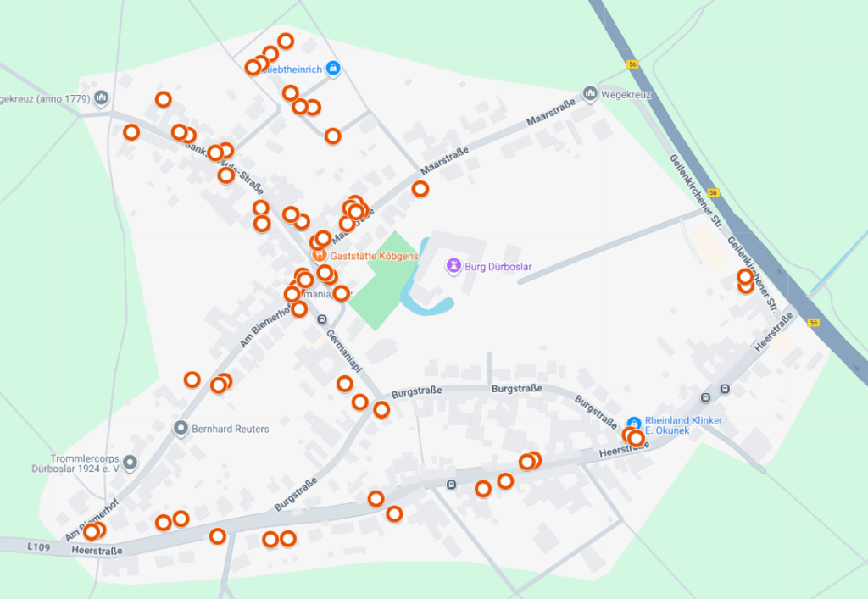Select the L109 road label
Viewport: 868px width, 599px height.
click(39, 546)
